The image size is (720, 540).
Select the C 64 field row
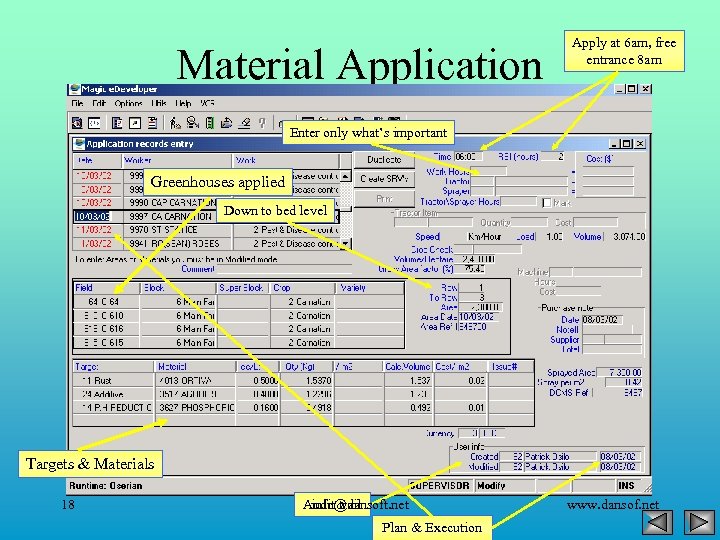239,302
